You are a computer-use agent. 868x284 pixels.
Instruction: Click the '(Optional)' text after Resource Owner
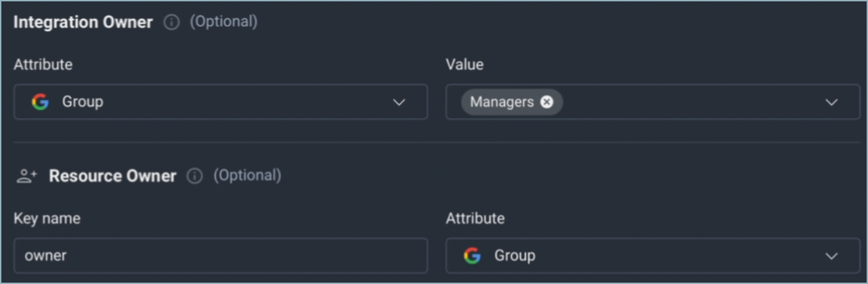(247, 176)
